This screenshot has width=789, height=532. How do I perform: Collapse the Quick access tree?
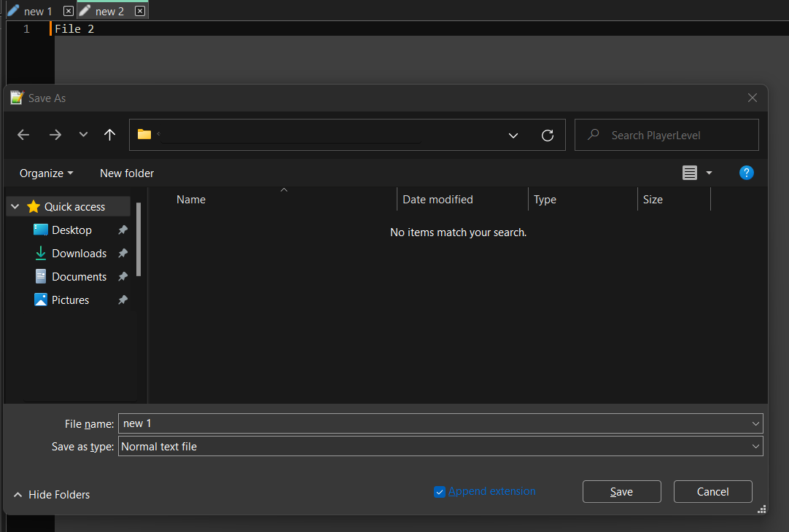15,207
